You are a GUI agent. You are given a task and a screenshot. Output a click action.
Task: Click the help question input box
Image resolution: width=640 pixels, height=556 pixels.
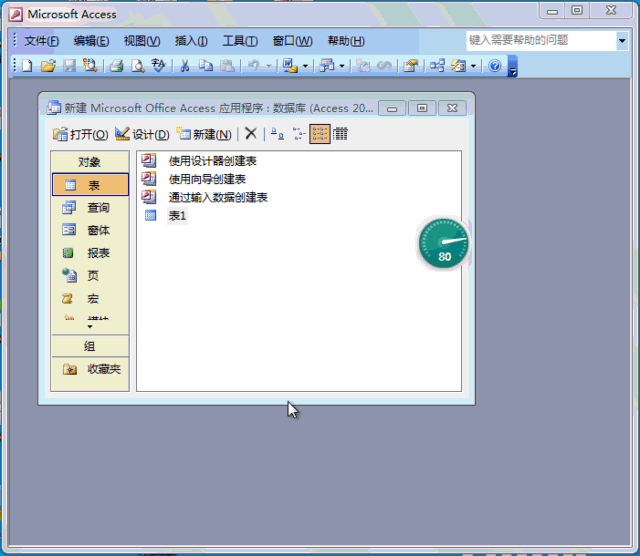click(541, 40)
